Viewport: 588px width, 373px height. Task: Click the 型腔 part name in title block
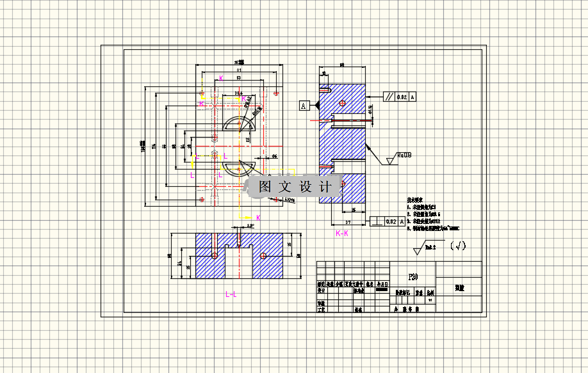pyautogui.click(x=460, y=288)
